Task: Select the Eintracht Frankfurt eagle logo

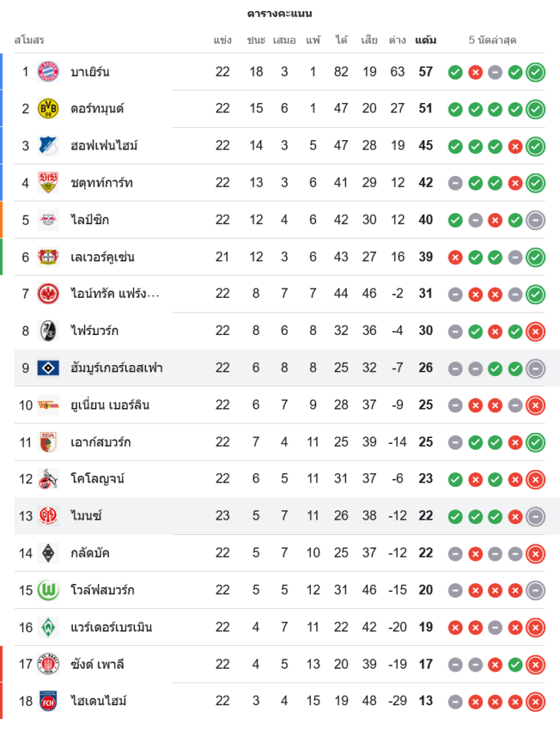Action: [48, 293]
